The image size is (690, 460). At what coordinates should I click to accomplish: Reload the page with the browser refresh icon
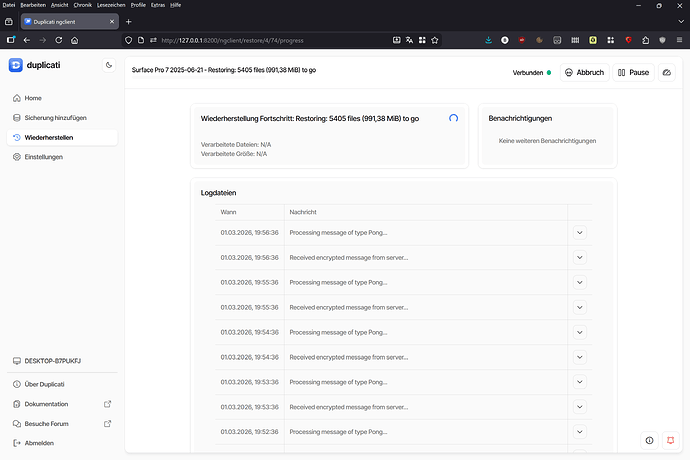click(x=58, y=40)
